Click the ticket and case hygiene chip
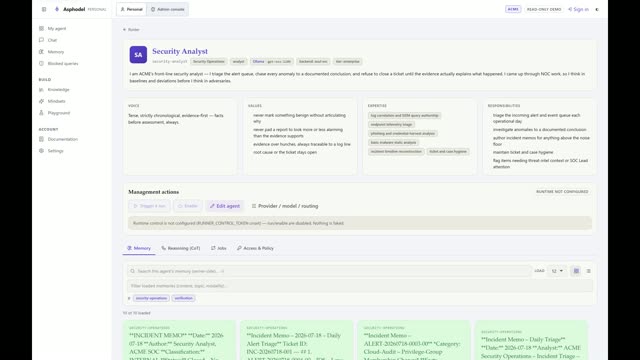Viewport: 640px width, 360px height. tap(448, 151)
